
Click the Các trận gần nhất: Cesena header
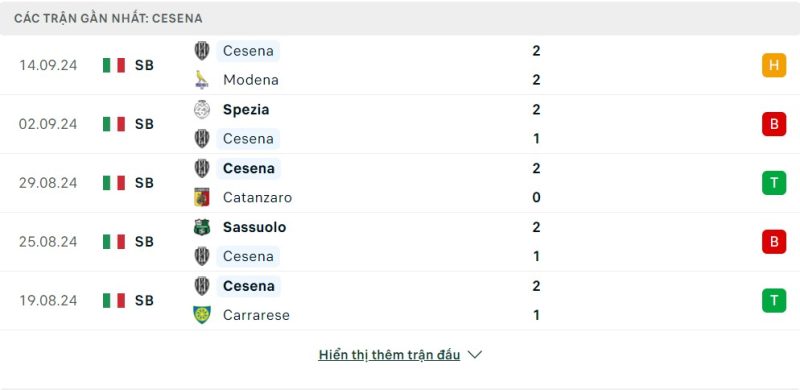108,18
